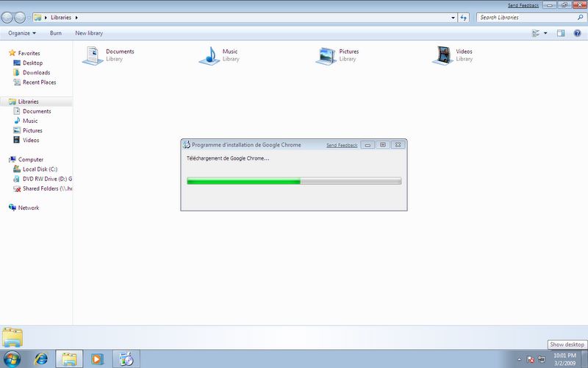Viewport: 588px width, 368px height.
Task: Change view with the views icon
Action: (536, 33)
